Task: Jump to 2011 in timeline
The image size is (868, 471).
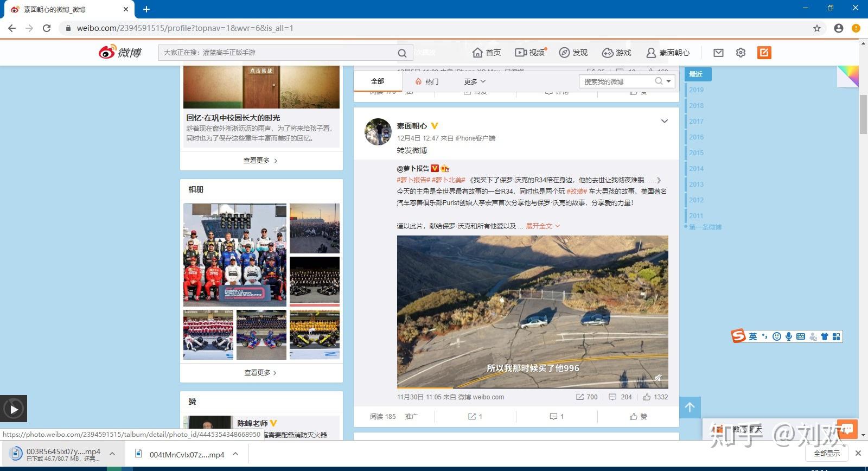Action: click(696, 216)
